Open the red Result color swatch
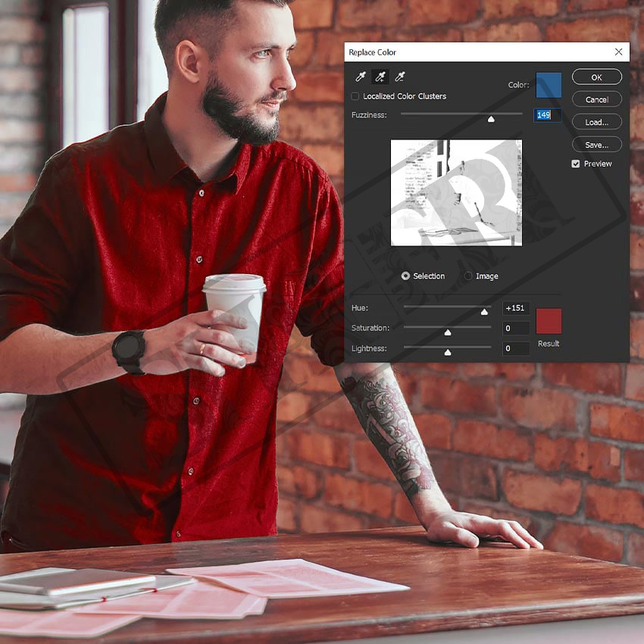 [549, 321]
